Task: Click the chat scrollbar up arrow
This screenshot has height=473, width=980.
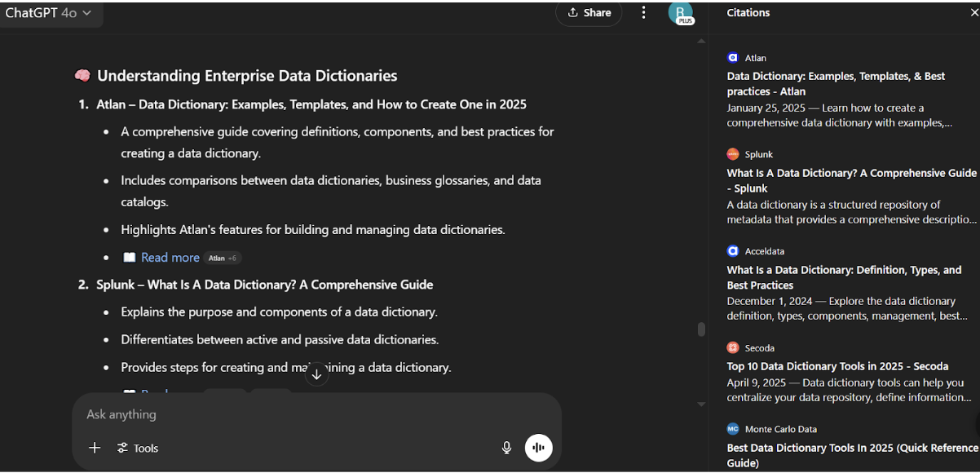Action: click(x=701, y=41)
